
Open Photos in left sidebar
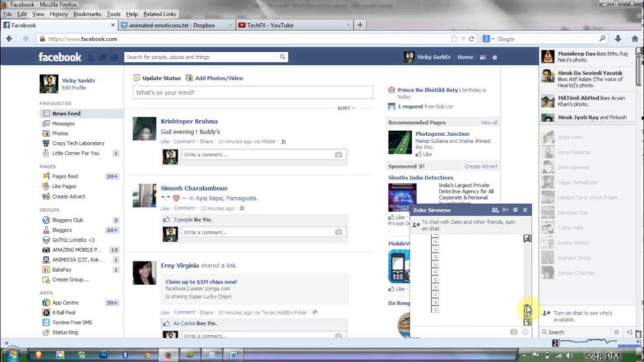60,134
